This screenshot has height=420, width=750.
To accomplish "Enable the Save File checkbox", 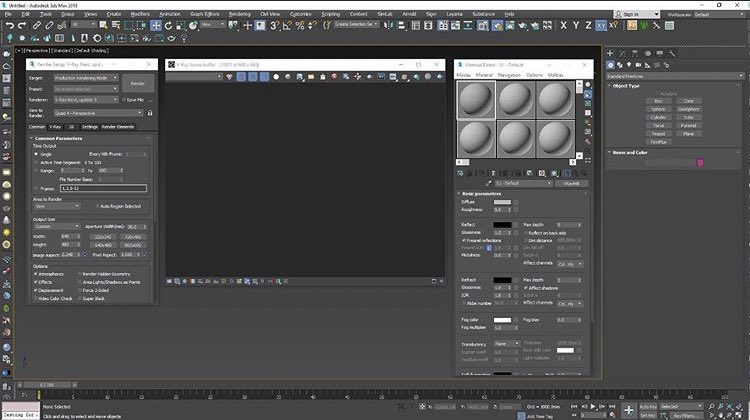I will pyautogui.click(x=124, y=99).
